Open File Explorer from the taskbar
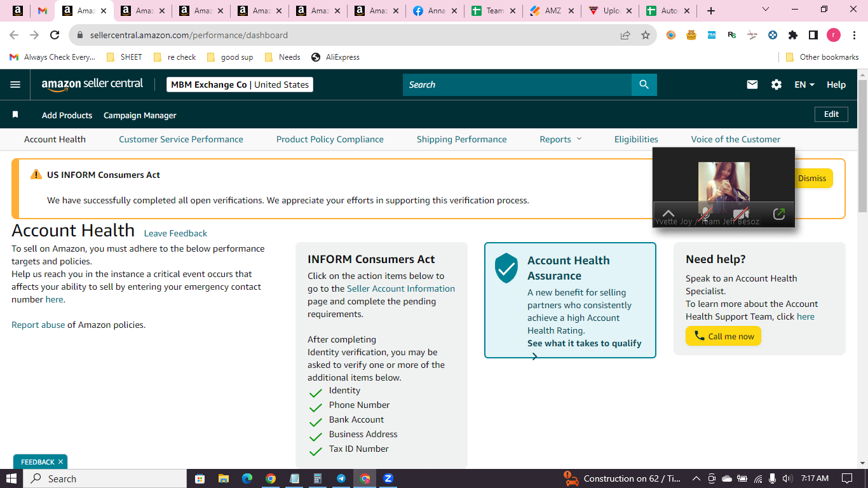Viewport: 868px width, 488px height. point(223,478)
